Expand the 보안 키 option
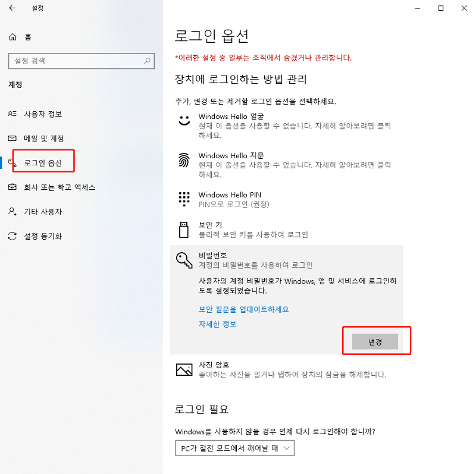This screenshot has width=476, height=474. (287, 230)
